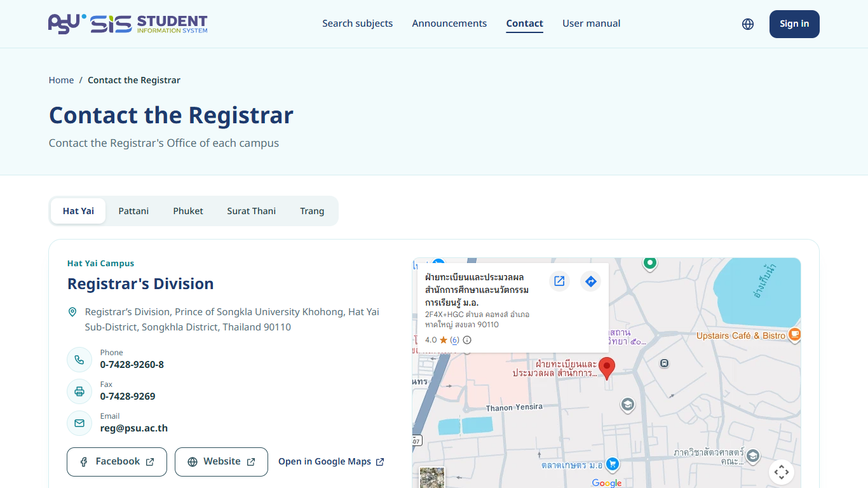The image size is (868, 488).
Task: Click the Upstairs Café & Bistro map marker
Action: 794,335
